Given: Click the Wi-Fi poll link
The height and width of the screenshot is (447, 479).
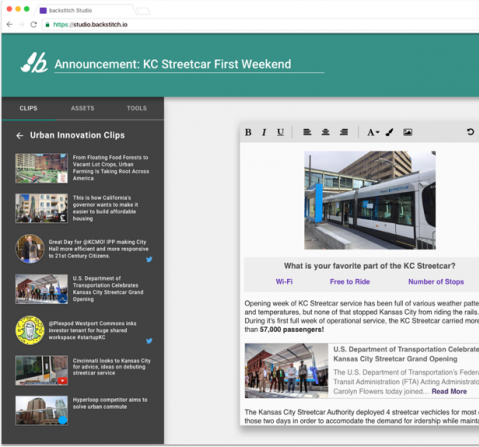Looking at the screenshot, I should tap(284, 282).
